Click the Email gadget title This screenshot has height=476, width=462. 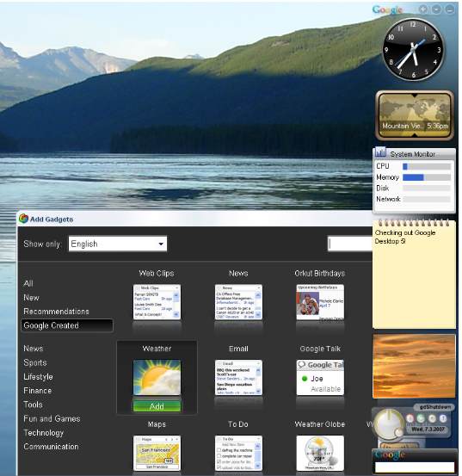pyautogui.click(x=238, y=349)
